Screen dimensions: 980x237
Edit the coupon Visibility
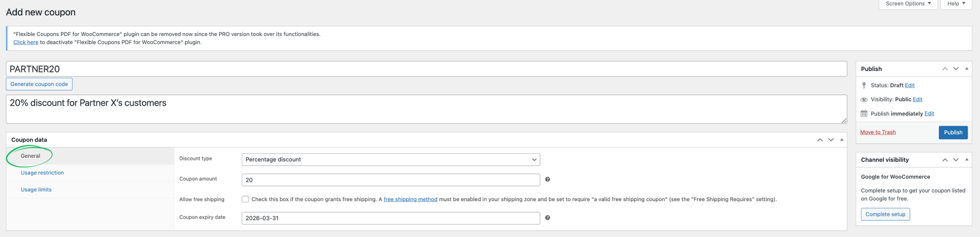click(x=917, y=99)
